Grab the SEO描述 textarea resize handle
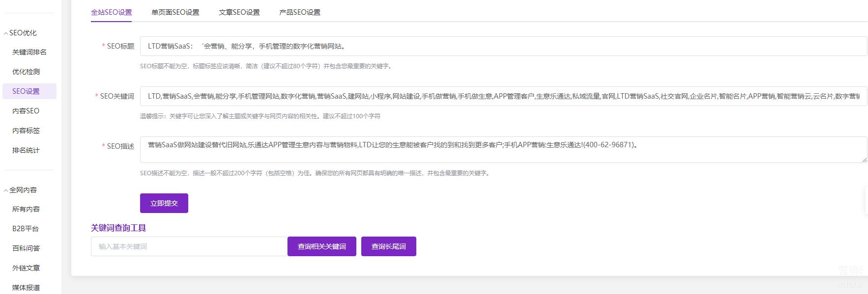This screenshot has width=868, height=294. click(864, 160)
